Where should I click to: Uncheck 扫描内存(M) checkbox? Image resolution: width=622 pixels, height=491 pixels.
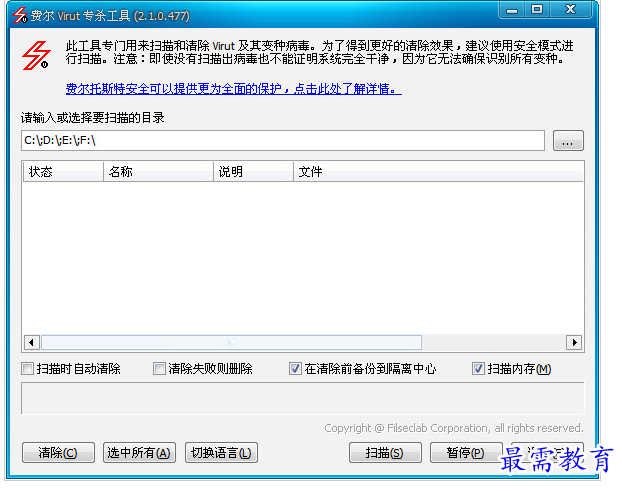click(x=478, y=369)
